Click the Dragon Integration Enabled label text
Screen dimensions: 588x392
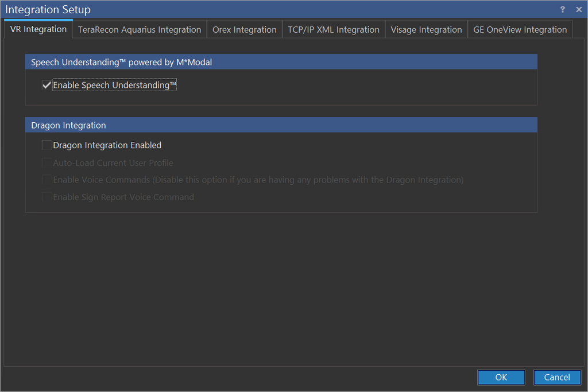click(107, 145)
